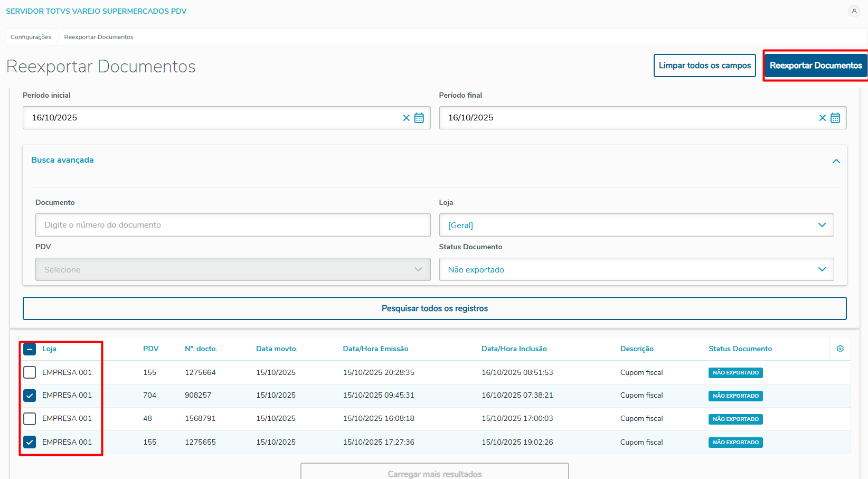Click NÃO EXPORTADO badge for document 1568791

coord(735,419)
